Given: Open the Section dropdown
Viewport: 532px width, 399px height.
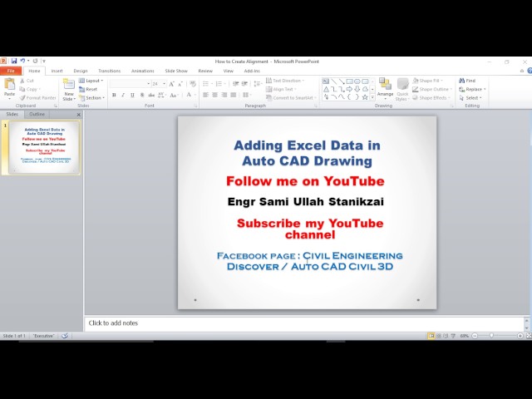Looking at the screenshot, I should tap(91, 98).
